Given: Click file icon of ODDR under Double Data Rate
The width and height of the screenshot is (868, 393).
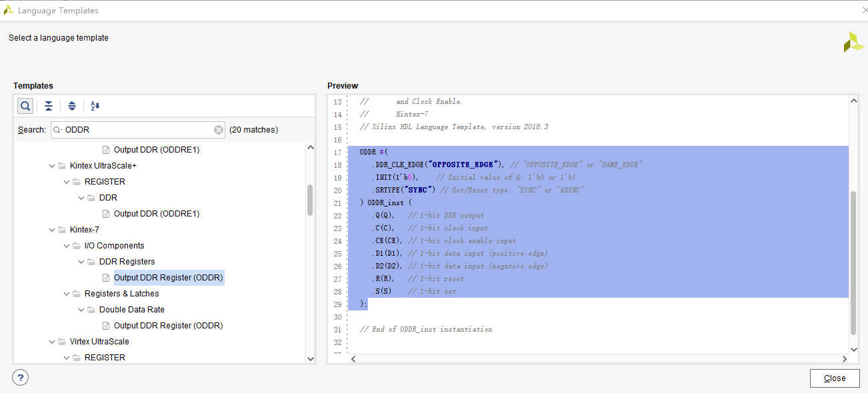Looking at the screenshot, I should (x=106, y=326).
